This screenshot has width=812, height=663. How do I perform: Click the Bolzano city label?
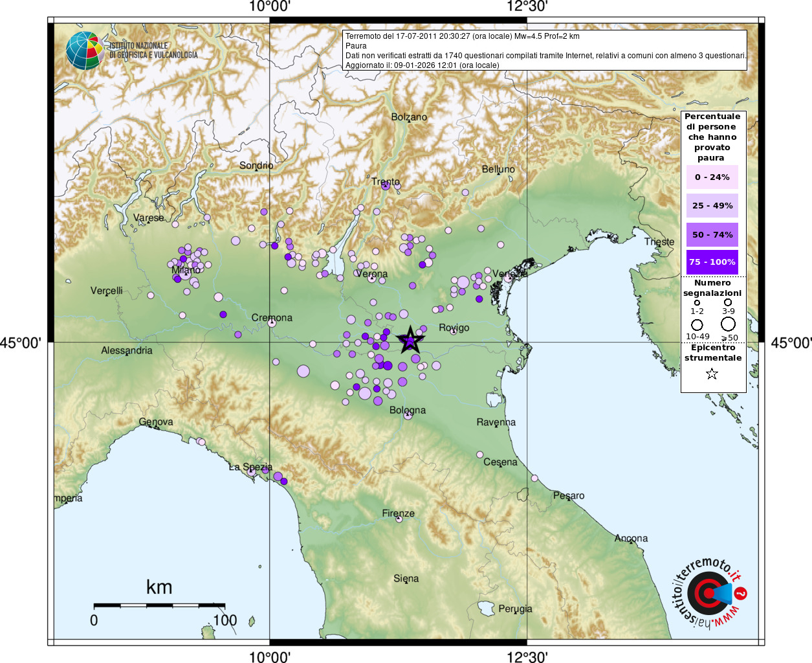coord(409,117)
